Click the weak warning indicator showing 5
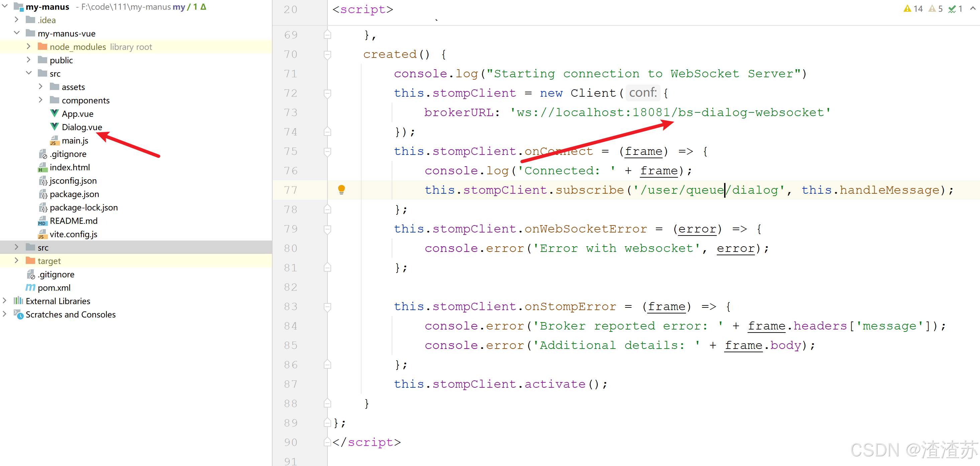980x466 pixels. click(x=936, y=8)
